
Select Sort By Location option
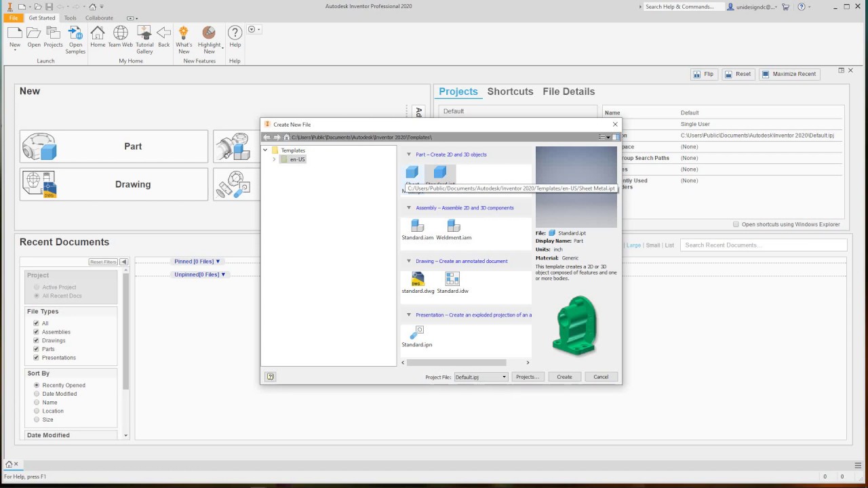pos(37,411)
